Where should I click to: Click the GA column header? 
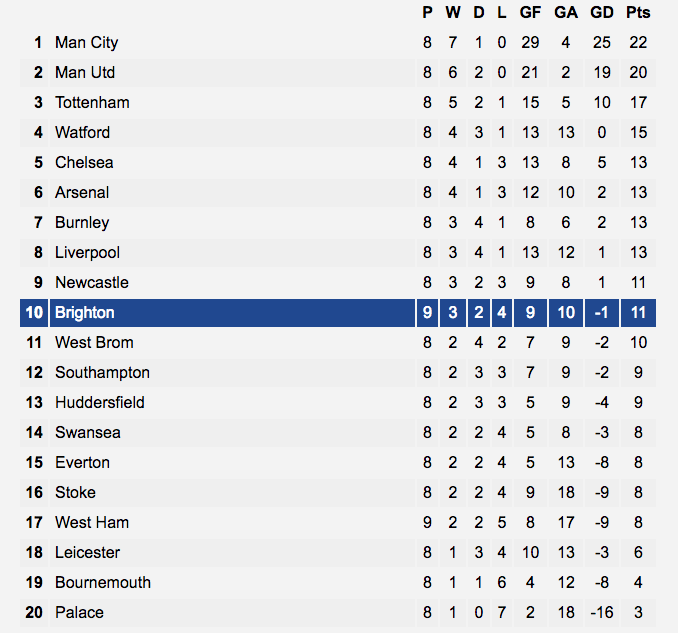566,13
